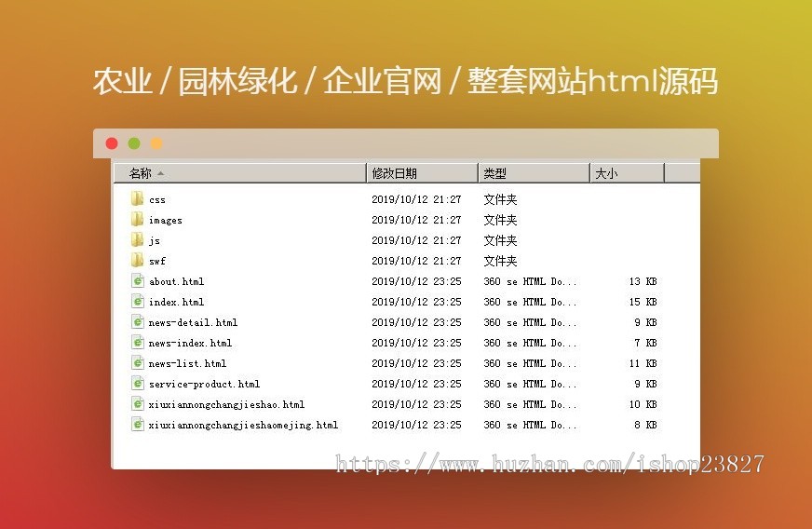Click the swf folder icon

point(137,260)
